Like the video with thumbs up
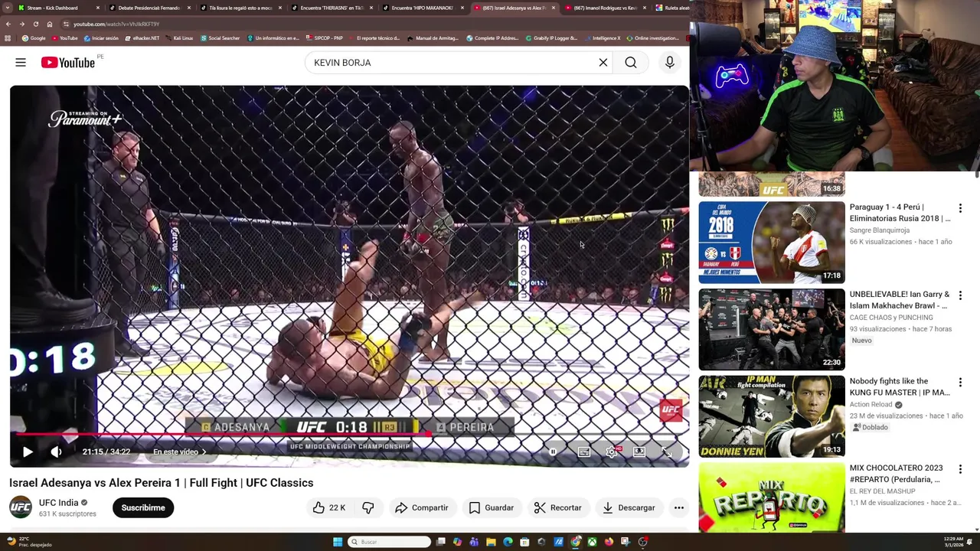Screen dimensions: 980x551 tap(328, 507)
